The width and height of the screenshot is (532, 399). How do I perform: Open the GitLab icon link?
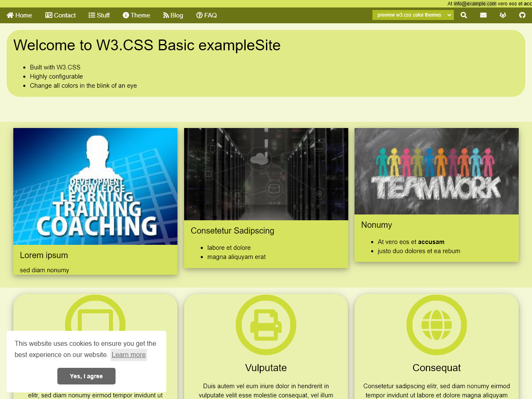click(503, 15)
